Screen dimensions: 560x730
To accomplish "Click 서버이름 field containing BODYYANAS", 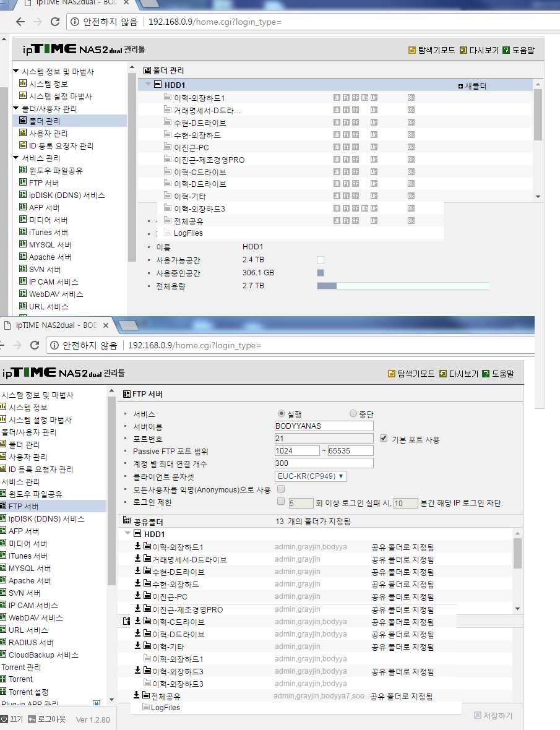I will point(324,426).
